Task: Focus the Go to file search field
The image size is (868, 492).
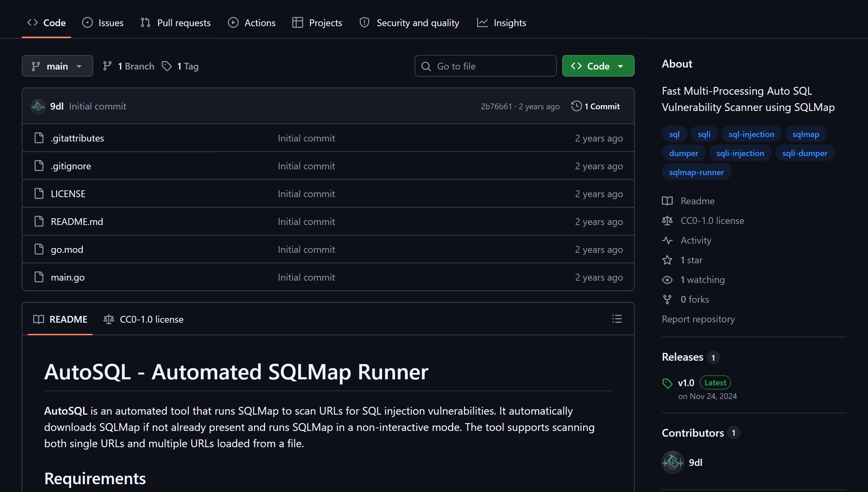Action: tap(486, 66)
